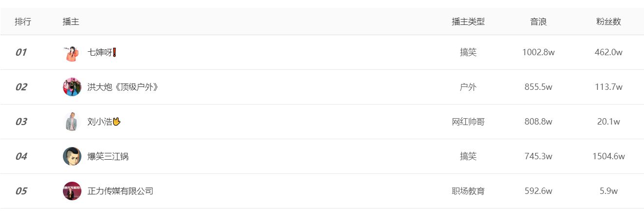Click rank number 01
The image size is (644, 211).
[21, 52]
